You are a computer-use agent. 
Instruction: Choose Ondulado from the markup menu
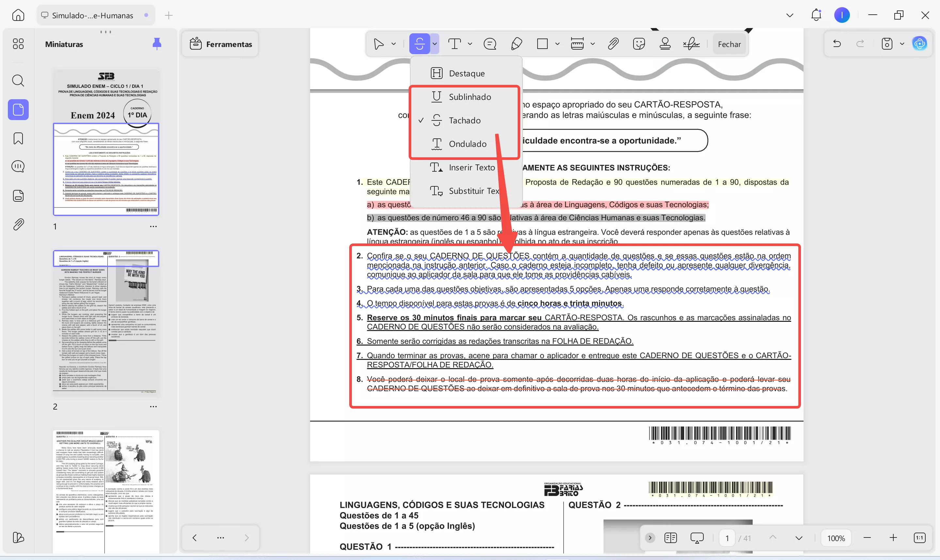[x=468, y=144]
